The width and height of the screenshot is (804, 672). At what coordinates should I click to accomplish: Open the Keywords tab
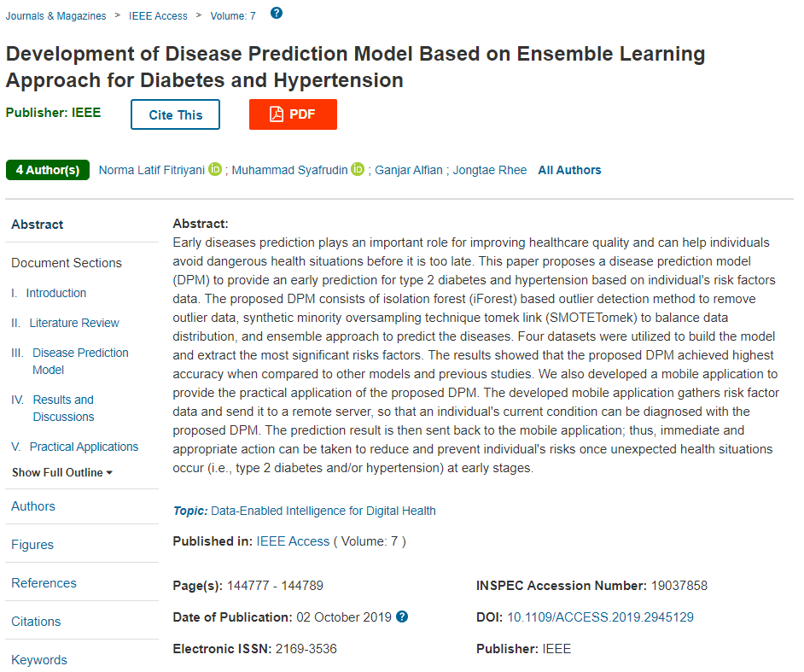point(39,660)
